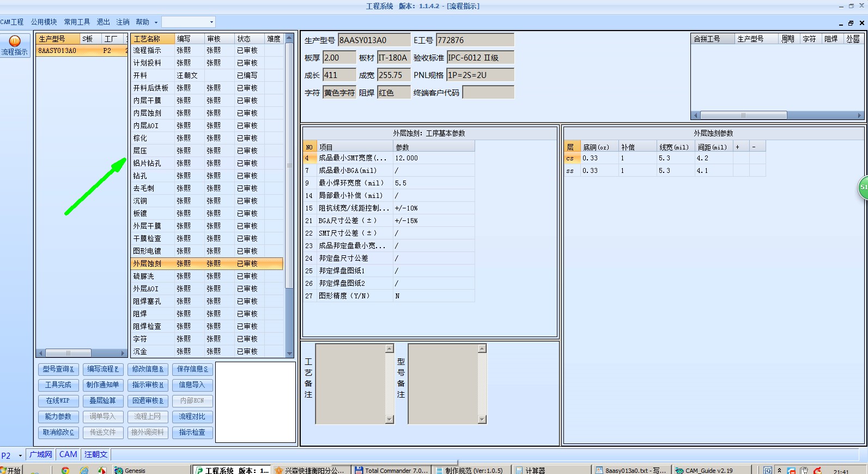Click the 能力参数 button

[58, 417]
